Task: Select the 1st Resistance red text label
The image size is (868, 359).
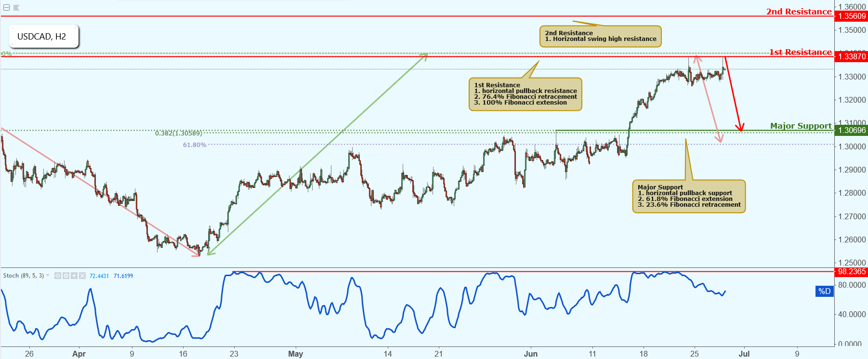Action: [800, 52]
